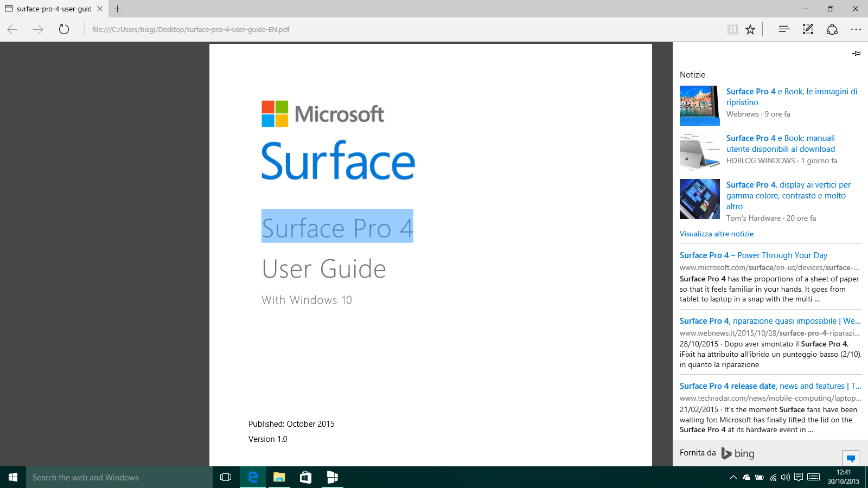This screenshot has width=868, height=488.
Task: Open news link display ai vertici
Action: coord(788,196)
